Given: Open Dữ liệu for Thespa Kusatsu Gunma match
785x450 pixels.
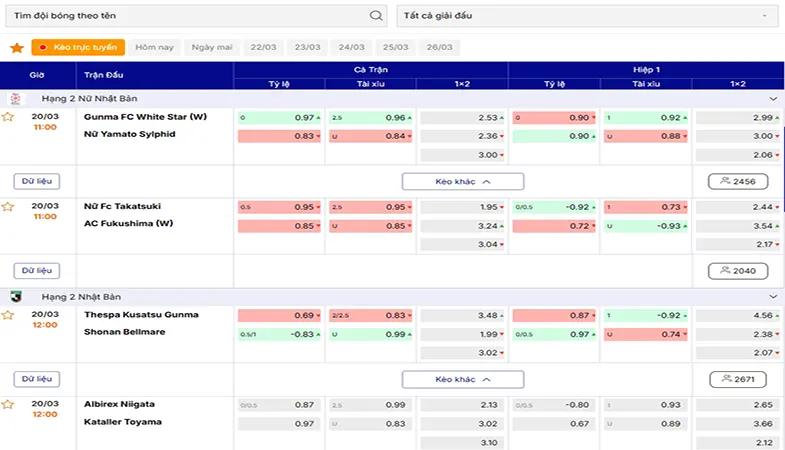Looking at the screenshot, I should [x=37, y=379].
